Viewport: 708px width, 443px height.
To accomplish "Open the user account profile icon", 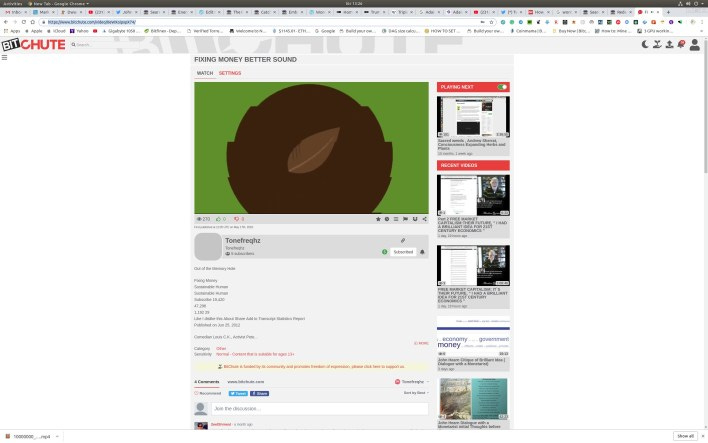I will (694, 44).
